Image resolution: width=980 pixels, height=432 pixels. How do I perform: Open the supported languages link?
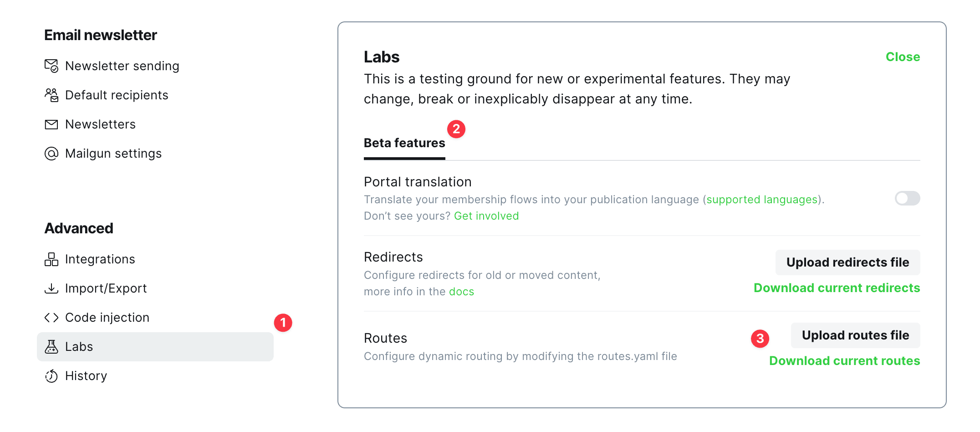[762, 200]
